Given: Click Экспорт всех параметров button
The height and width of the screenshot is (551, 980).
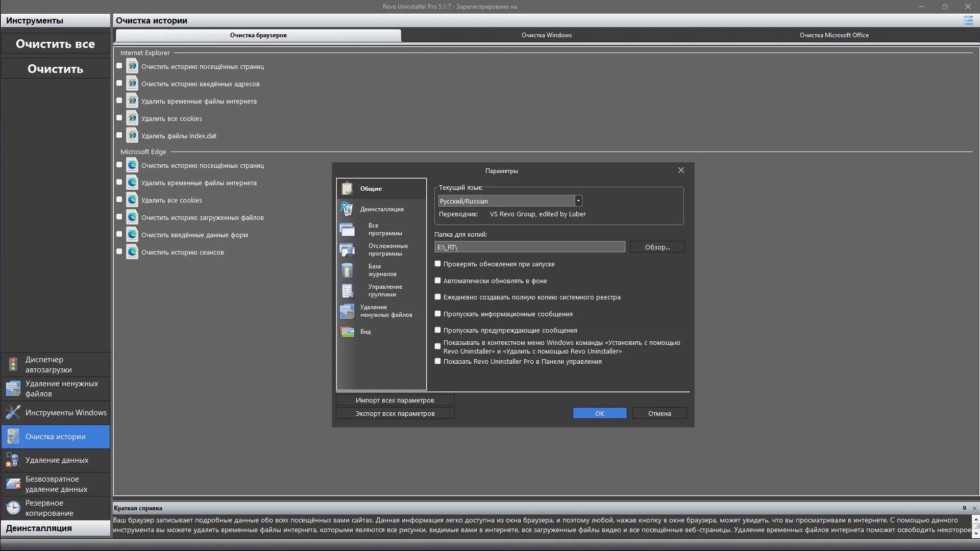Looking at the screenshot, I should (x=395, y=413).
